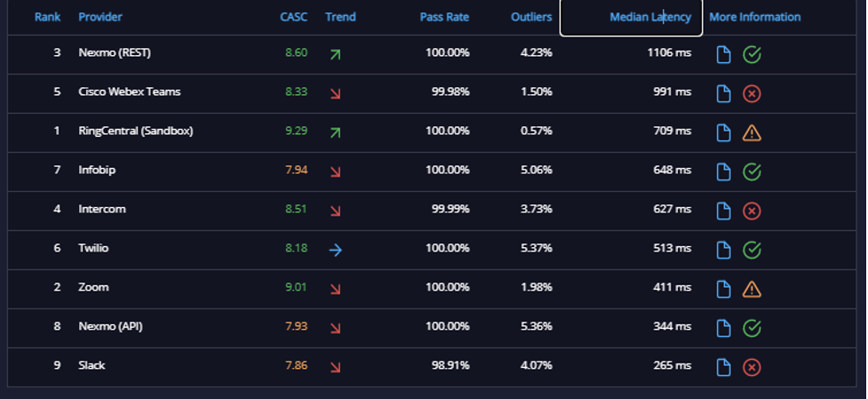868x399 pixels.
Task: Open the document icon for Slack
Action: pos(723,368)
